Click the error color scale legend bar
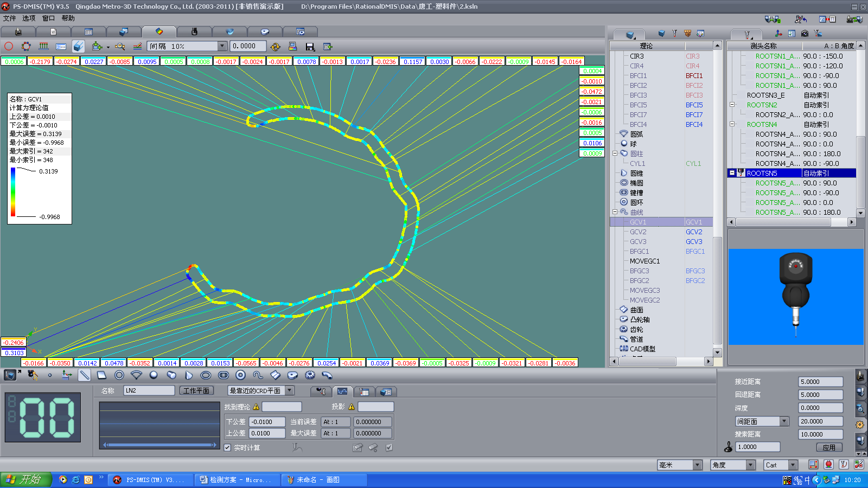 click(x=13, y=192)
